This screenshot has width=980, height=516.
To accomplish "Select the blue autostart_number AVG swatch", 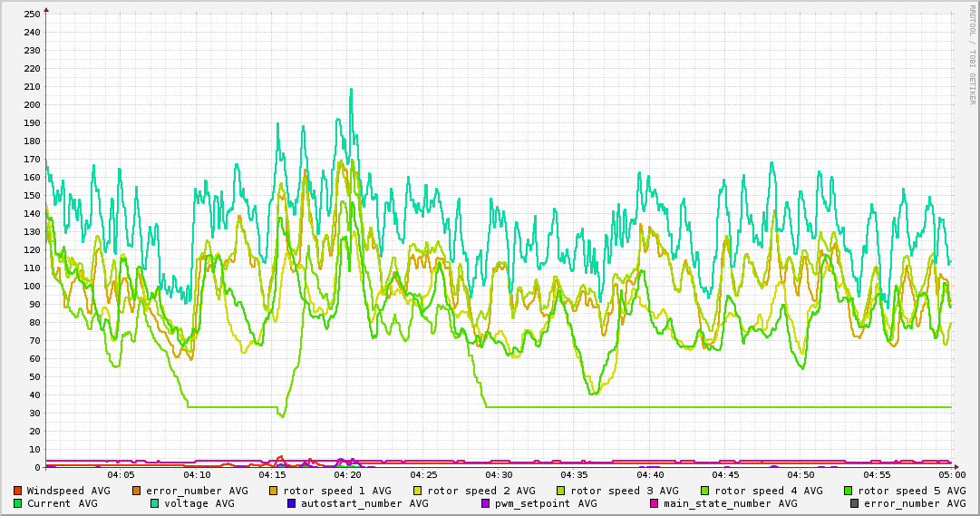I will [x=292, y=503].
